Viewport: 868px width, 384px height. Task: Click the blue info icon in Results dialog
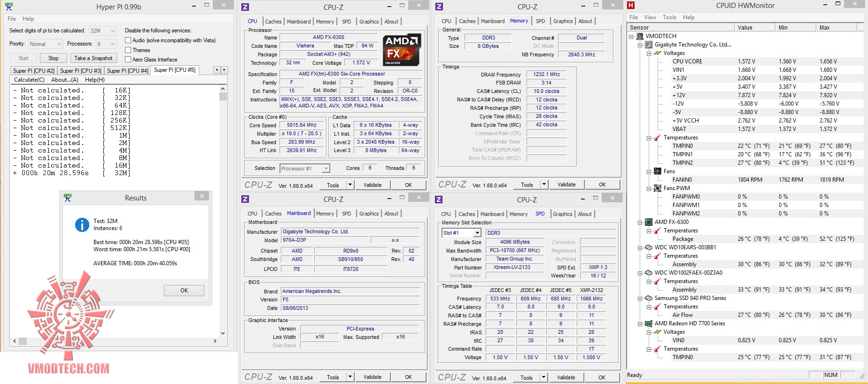(x=82, y=225)
